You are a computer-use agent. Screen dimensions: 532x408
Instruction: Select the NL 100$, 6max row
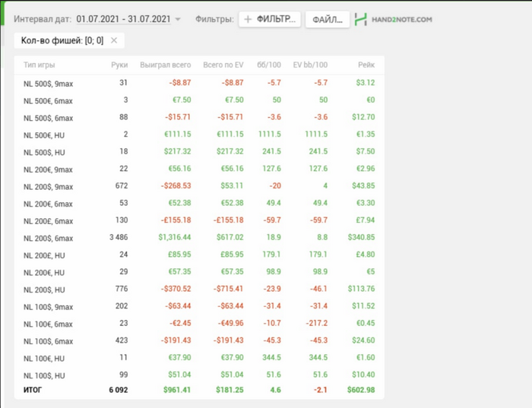click(199, 341)
